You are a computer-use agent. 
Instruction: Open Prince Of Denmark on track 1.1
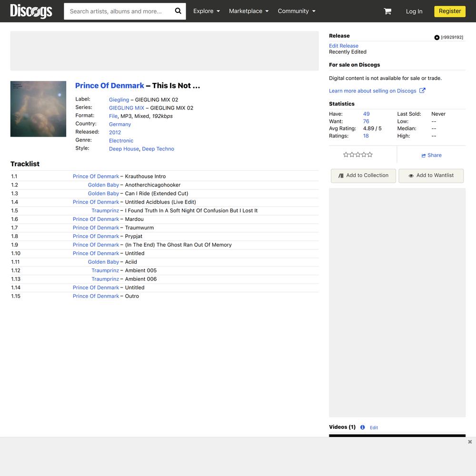(96, 177)
